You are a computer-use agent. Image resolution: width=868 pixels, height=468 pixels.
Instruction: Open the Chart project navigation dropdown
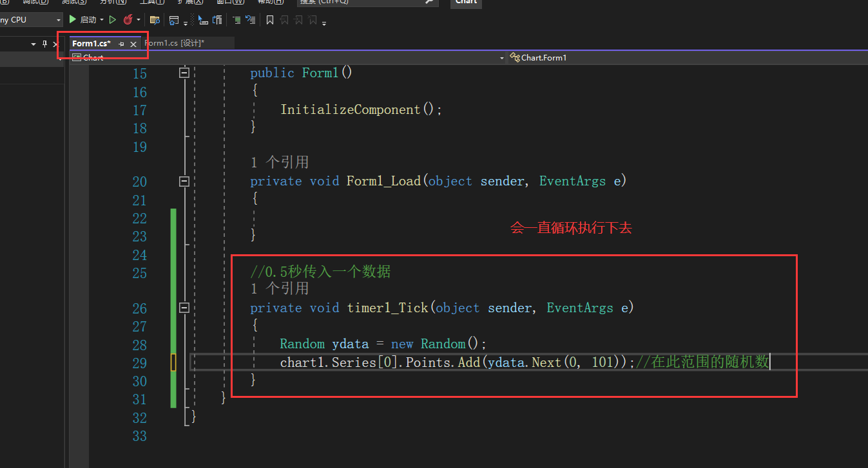coord(288,57)
